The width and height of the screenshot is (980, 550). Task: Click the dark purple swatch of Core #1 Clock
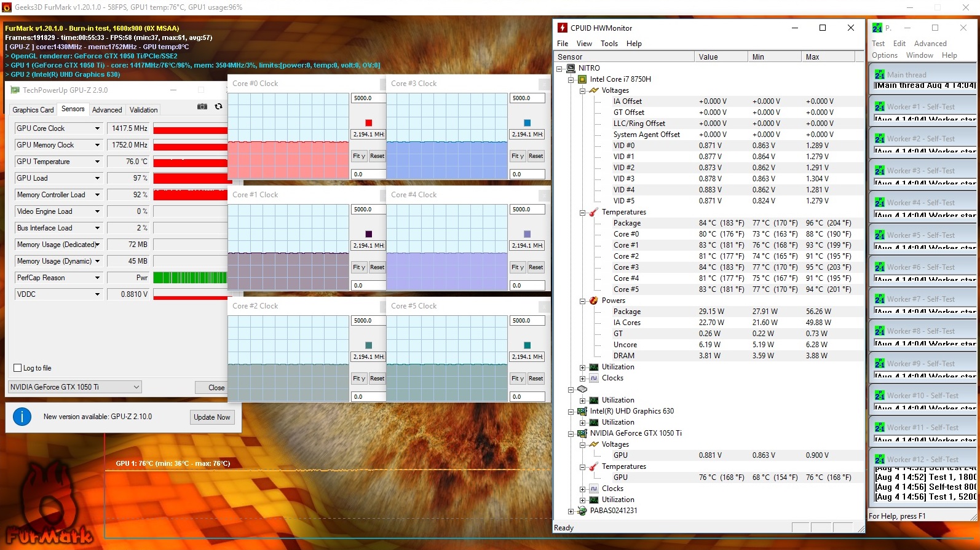point(368,234)
